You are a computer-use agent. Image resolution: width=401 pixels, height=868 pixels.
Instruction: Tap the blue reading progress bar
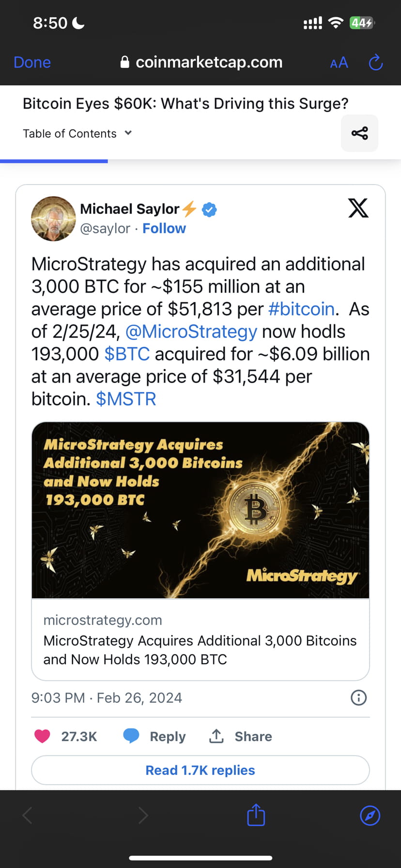[x=54, y=160]
